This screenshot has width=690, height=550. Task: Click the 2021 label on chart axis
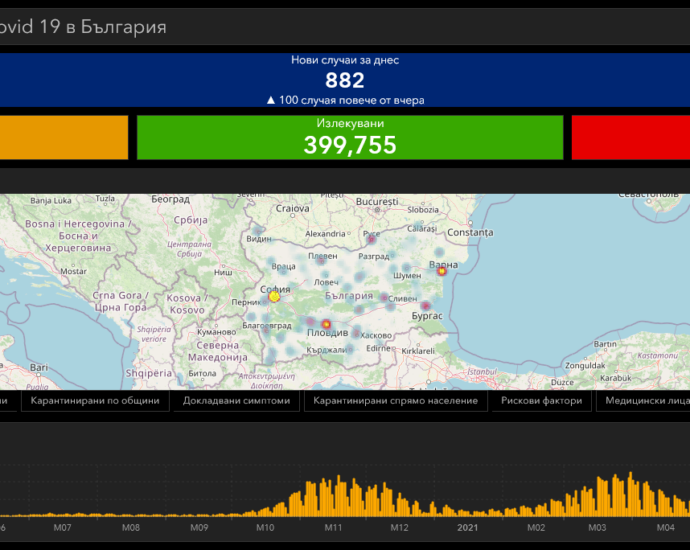[467, 527]
